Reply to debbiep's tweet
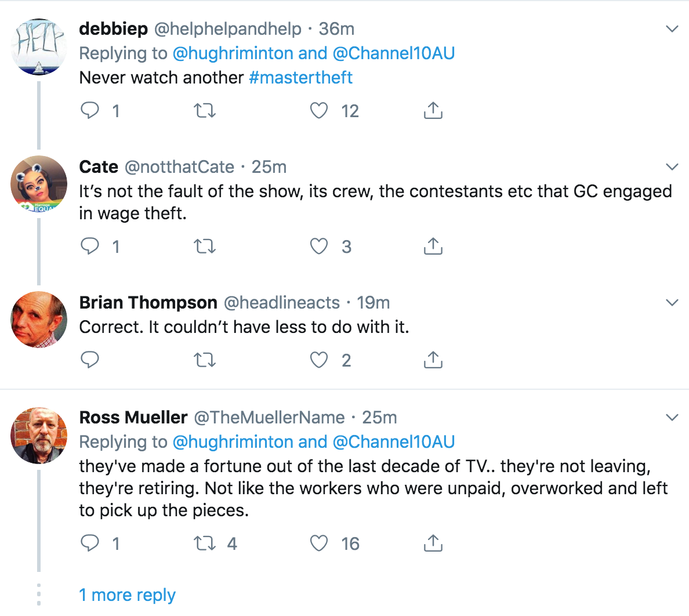Screen dimensions: 689x616 pos(90,110)
